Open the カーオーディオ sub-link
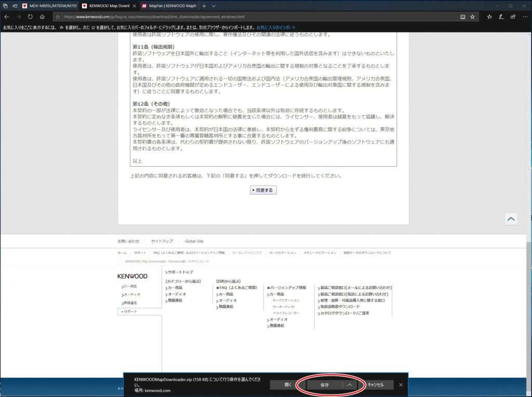 [x=284, y=307]
